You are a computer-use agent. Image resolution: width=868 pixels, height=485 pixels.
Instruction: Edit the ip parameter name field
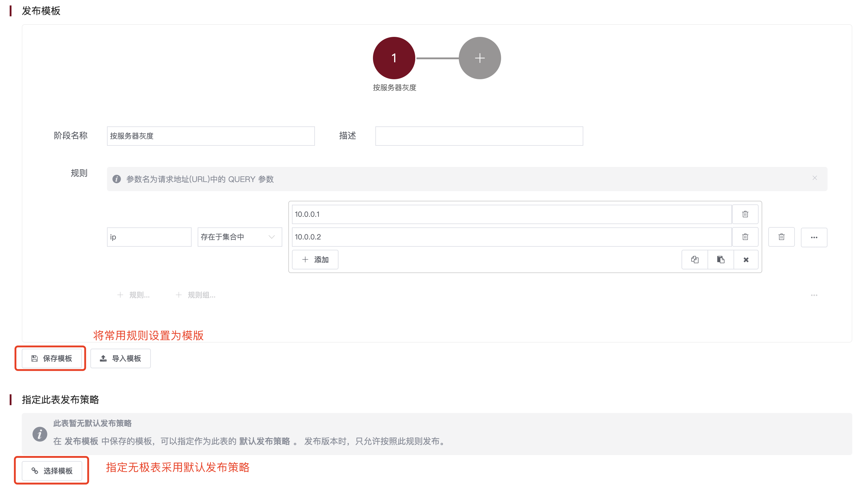click(149, 237)
